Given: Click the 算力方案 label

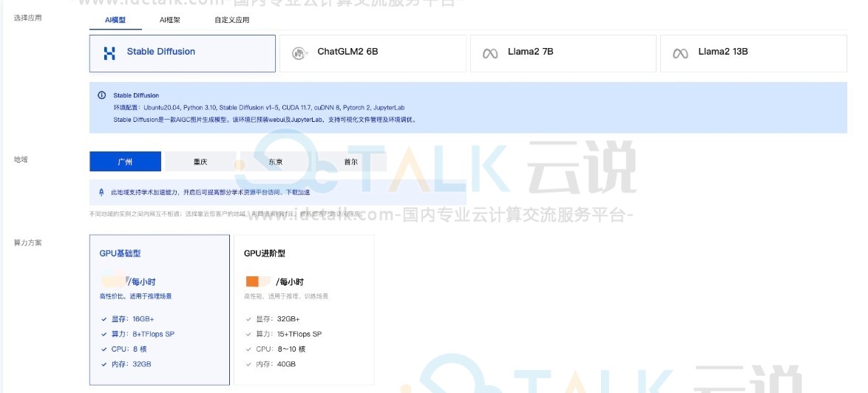Looking at the screenshot, I should 27,242.
